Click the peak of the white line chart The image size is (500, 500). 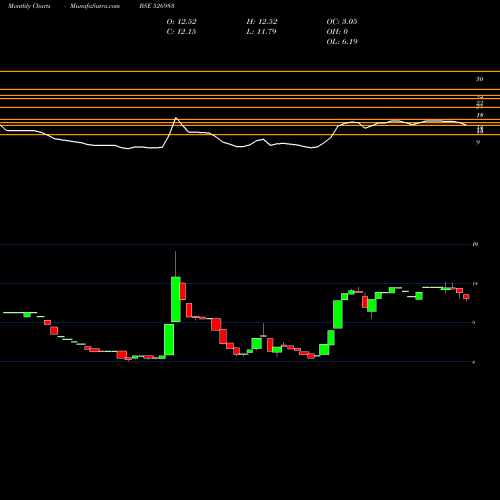click(176, 118)
